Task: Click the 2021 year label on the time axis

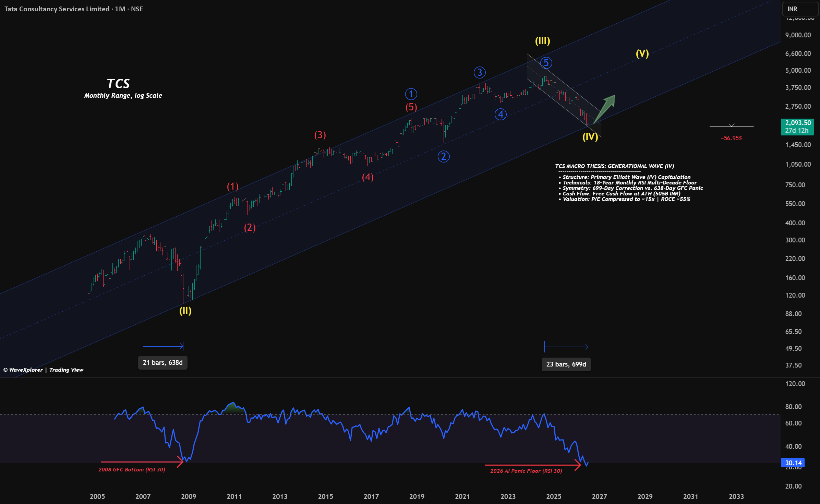Action: point(462,496)
